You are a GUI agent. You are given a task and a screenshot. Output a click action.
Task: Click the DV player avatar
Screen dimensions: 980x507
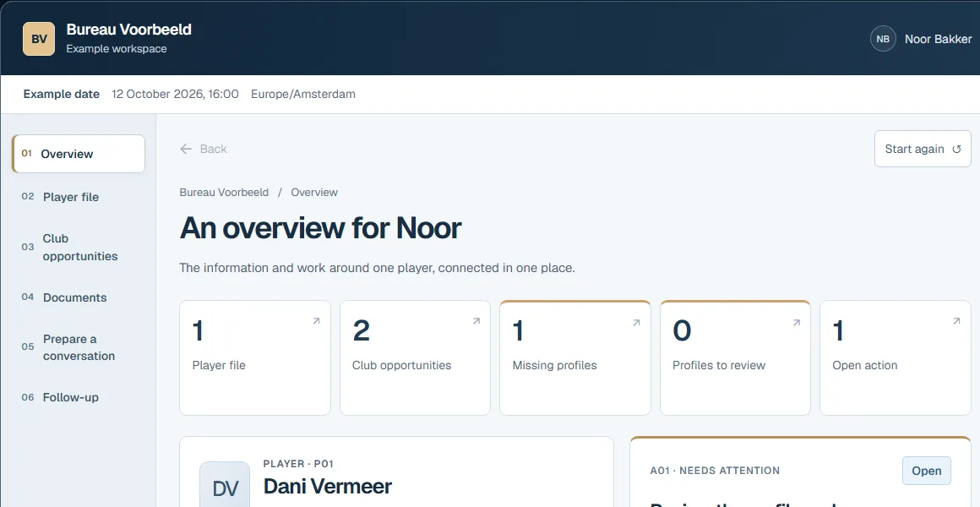click(225, 485)
